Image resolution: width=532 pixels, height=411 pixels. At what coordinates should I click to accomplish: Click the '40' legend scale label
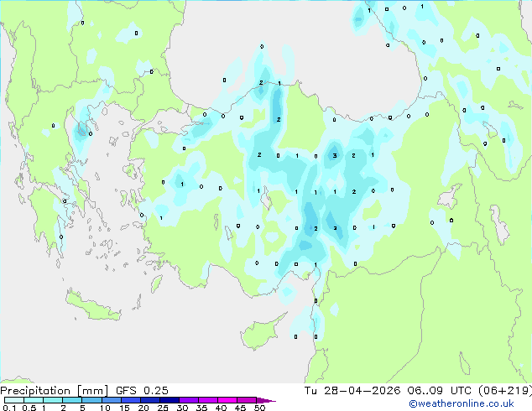[221, 408]
